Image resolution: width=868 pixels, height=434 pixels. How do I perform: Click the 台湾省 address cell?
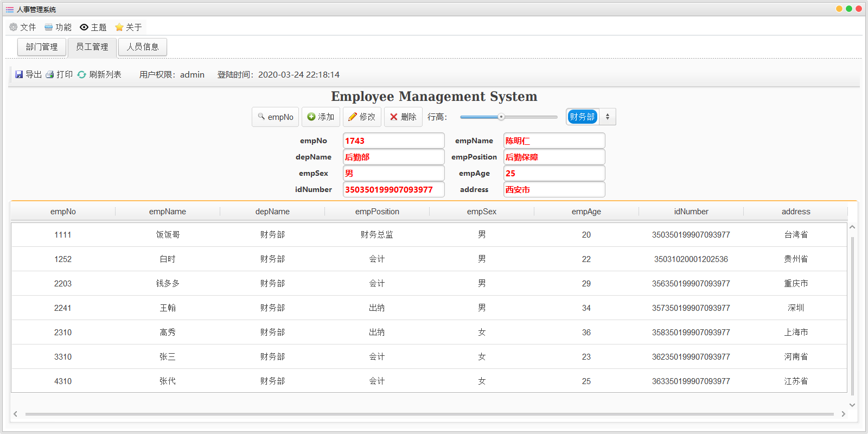click(x=796, y=235)
